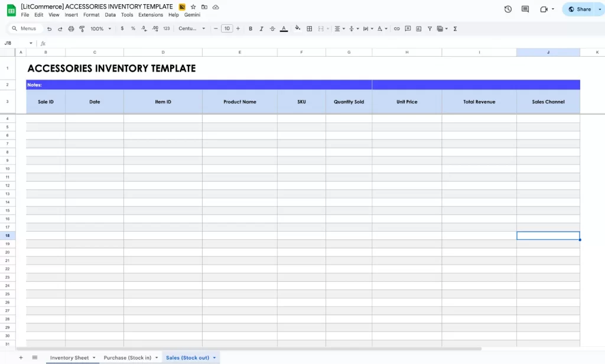Open the Format menu
Screen dimensions: 605x364
91,14
